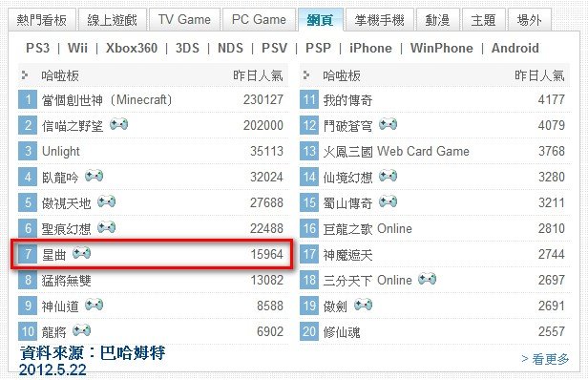Viewport: 588px width, 380px height.
Task: Open the PC Game tab
Action: 259,20
